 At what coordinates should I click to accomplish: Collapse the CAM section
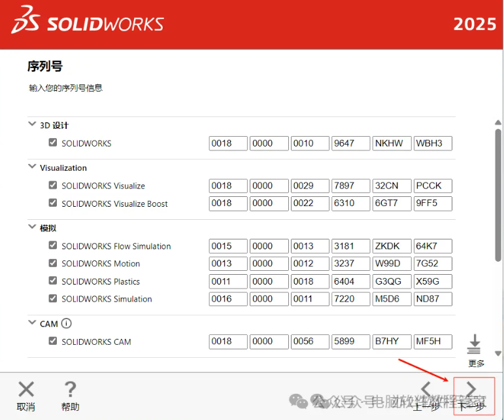(32, 323)
